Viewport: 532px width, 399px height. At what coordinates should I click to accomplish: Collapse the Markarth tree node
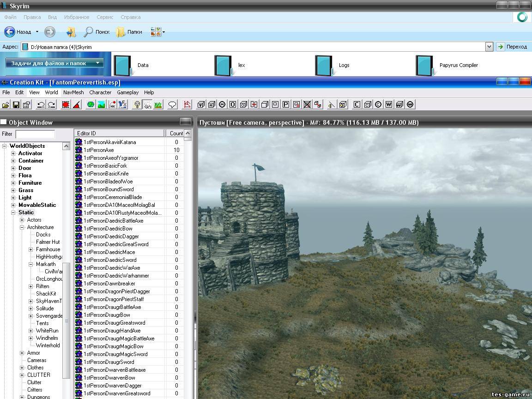pos(31,264)
